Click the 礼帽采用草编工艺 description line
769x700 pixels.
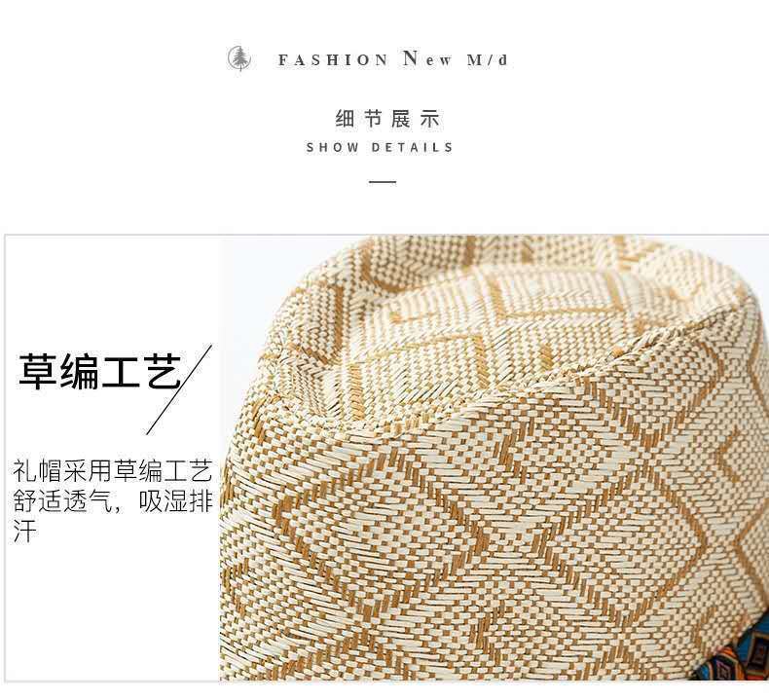tap(112, 471)
